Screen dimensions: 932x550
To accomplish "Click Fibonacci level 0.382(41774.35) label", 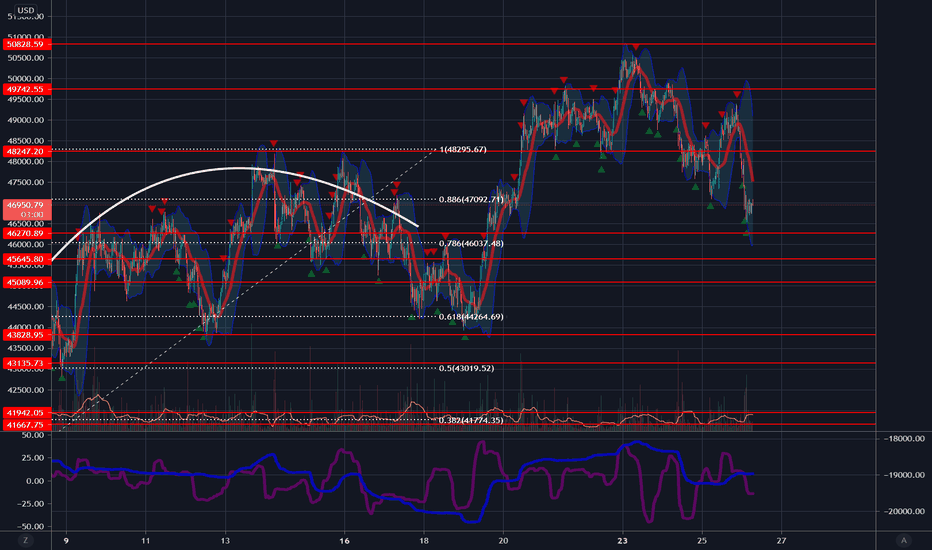I will 471,420.
